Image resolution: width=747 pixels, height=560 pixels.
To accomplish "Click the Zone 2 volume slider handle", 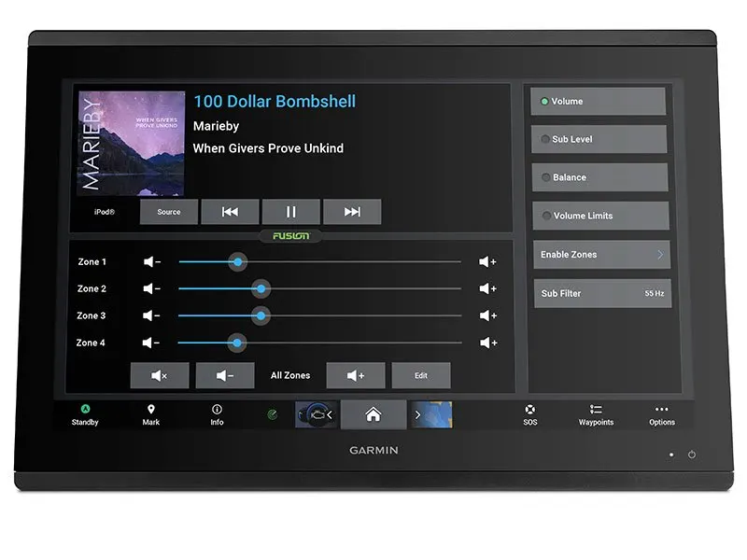I will point(261,289).
